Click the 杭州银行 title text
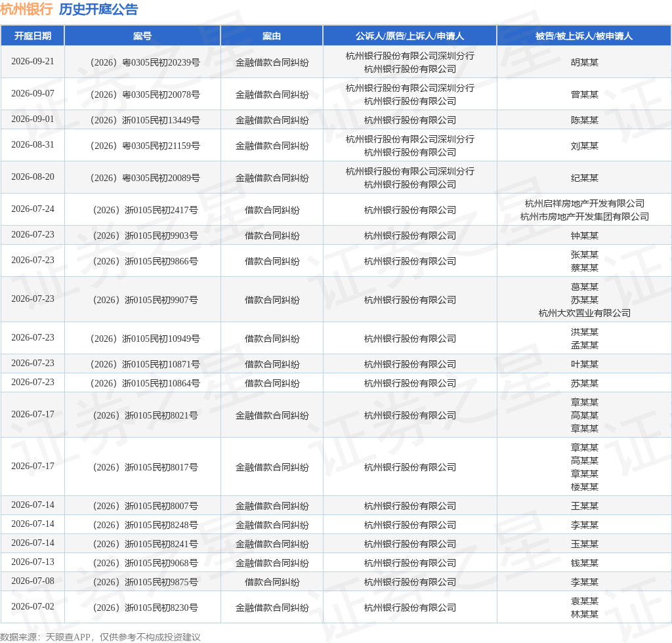Screen dimensions: 672x643 [x=26, y=9]
